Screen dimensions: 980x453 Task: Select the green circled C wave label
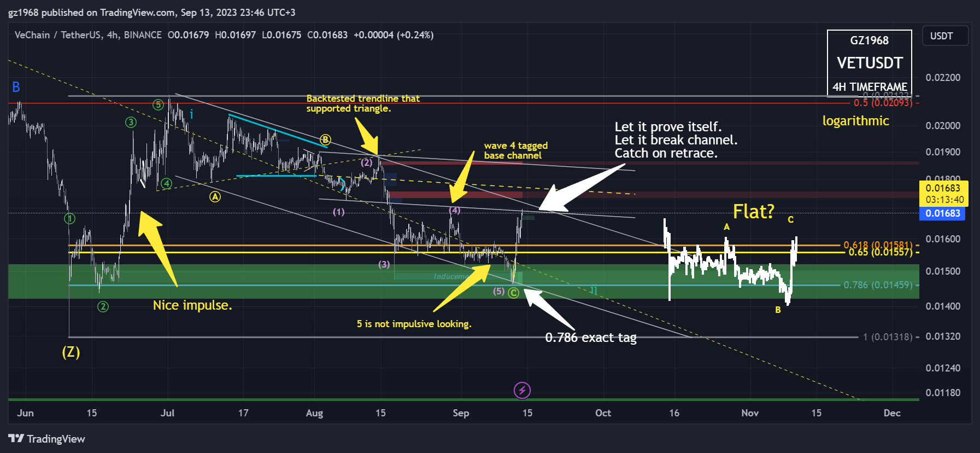[513, 293]
